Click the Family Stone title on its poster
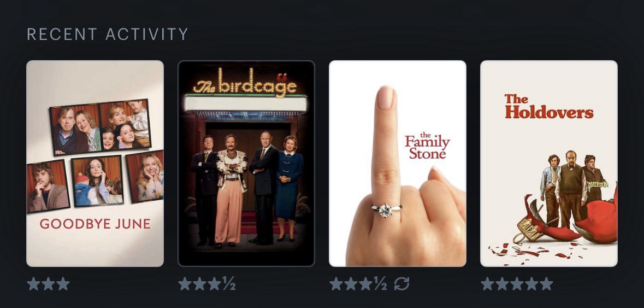 tap(427, 146)
